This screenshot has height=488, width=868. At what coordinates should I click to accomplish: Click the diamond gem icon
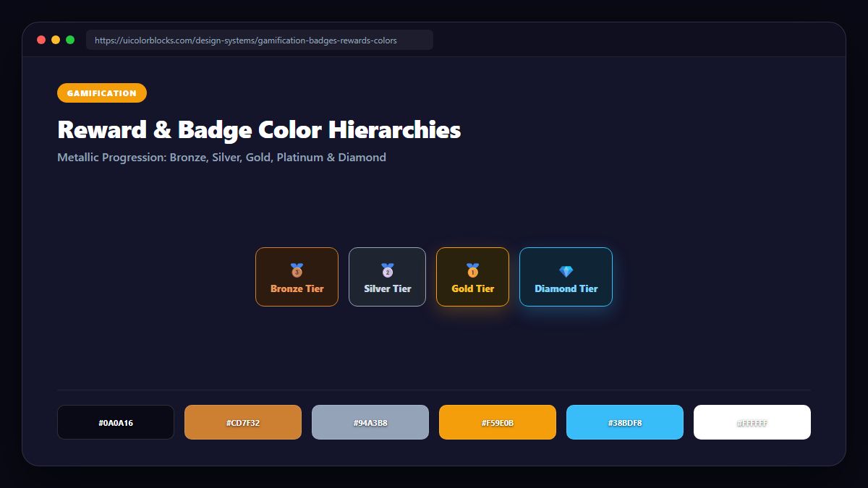pos(566,271)
